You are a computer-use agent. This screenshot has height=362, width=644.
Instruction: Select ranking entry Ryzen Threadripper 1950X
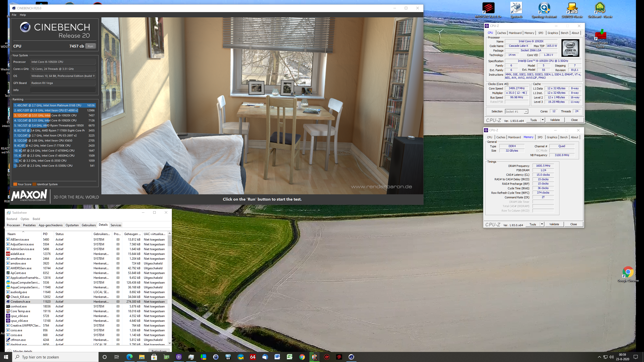(54, 125)
